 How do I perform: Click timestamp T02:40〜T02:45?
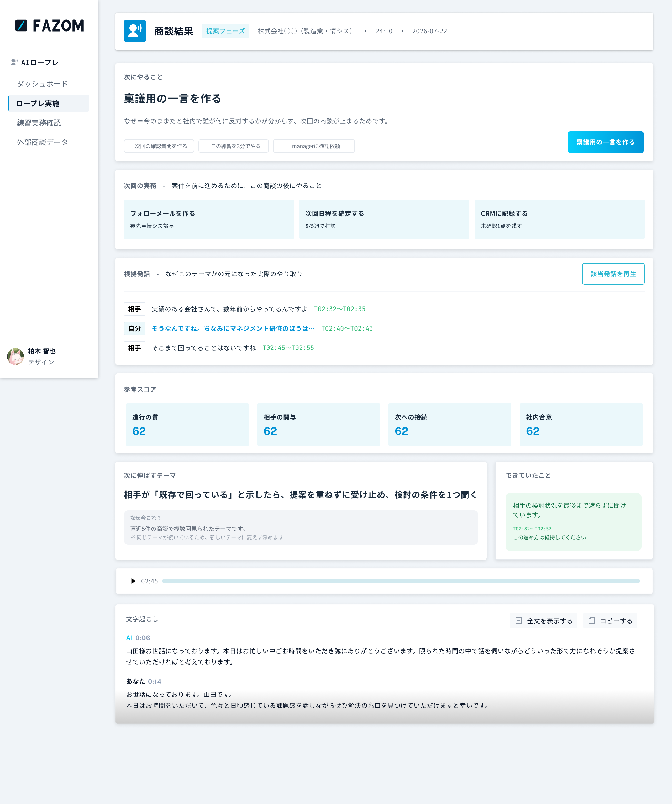347,328
